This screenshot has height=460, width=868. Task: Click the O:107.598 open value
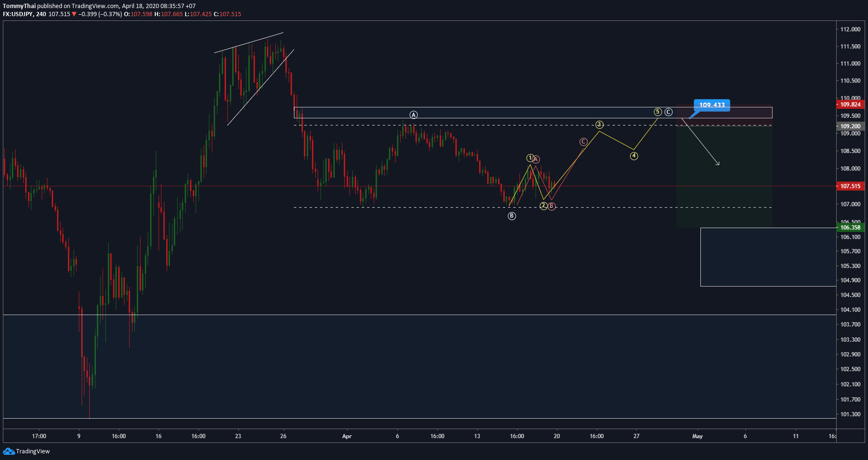click(138, 14)
